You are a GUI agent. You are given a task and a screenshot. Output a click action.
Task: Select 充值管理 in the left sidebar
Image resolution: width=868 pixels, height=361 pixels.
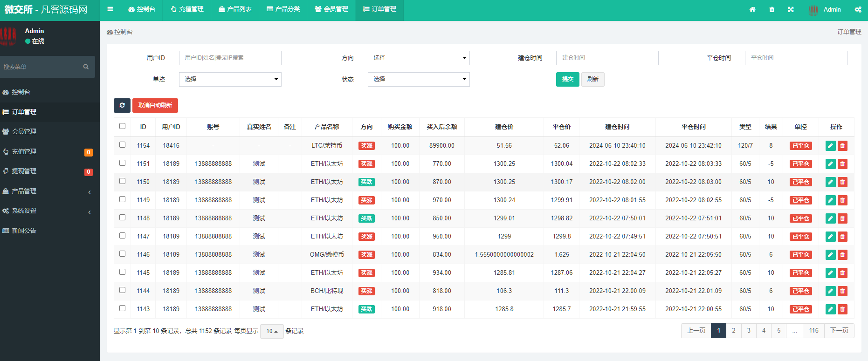[x=24, y=151]
